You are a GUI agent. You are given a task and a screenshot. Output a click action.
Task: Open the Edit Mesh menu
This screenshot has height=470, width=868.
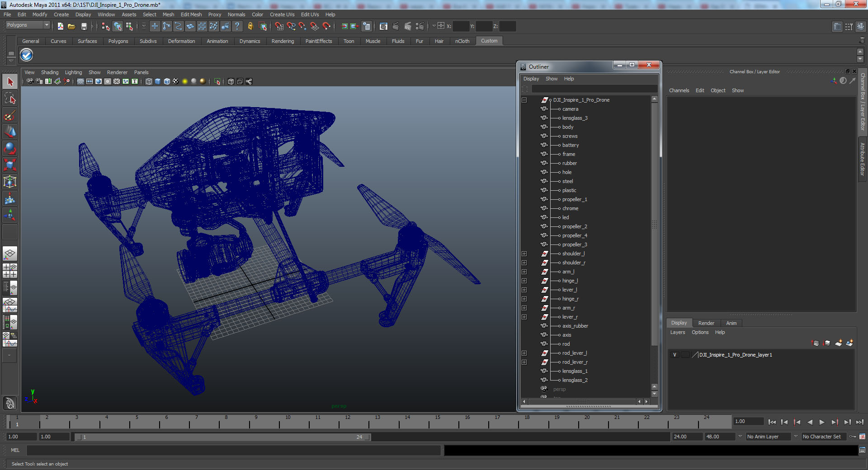tap(191, 14)
